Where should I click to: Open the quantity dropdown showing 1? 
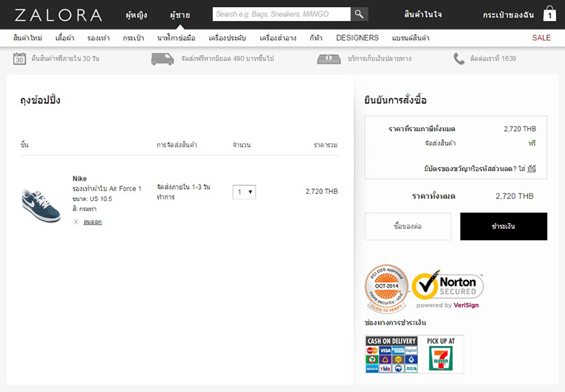(244, 192)
